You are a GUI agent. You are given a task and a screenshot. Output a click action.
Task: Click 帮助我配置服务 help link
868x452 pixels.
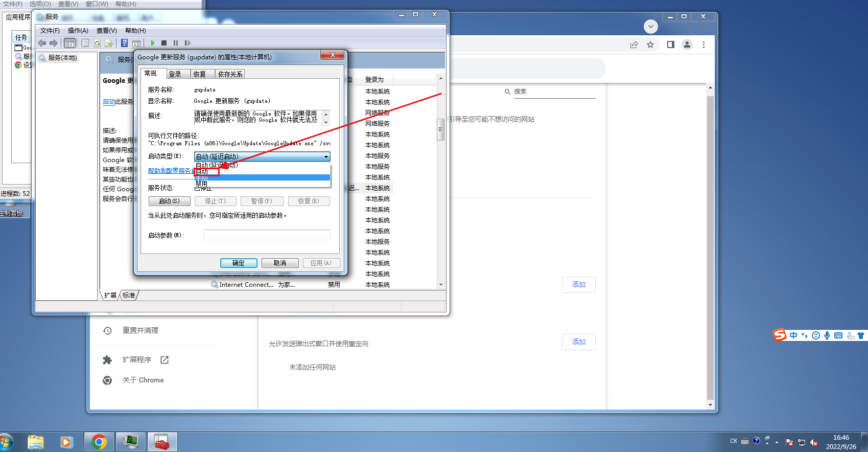pos(171,171)
